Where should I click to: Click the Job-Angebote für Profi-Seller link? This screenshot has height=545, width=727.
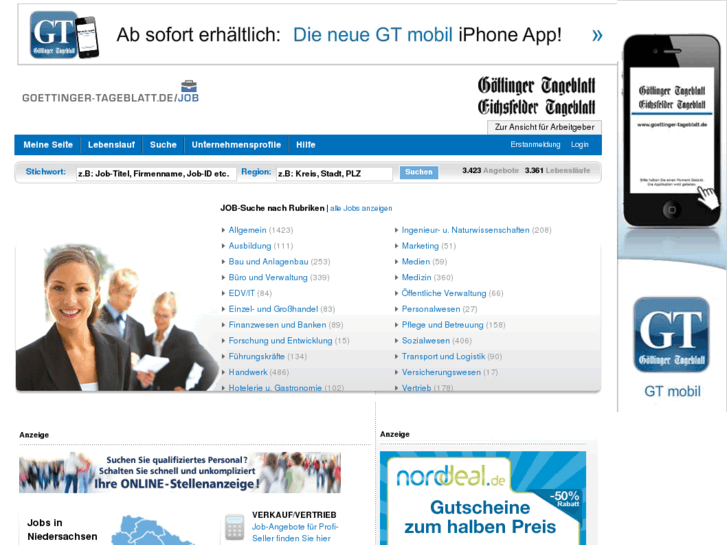pos(295,532)
